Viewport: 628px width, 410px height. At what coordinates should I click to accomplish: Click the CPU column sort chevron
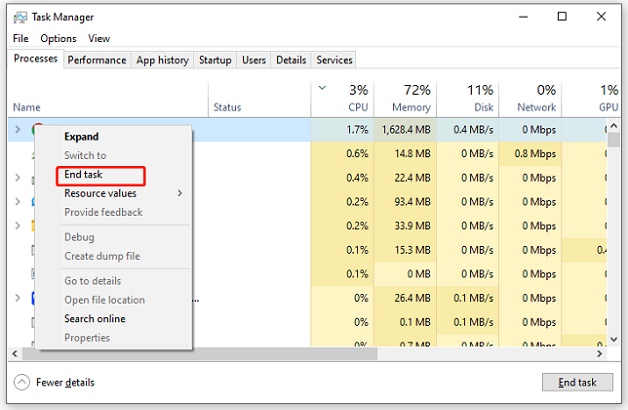tap(321, 88)
